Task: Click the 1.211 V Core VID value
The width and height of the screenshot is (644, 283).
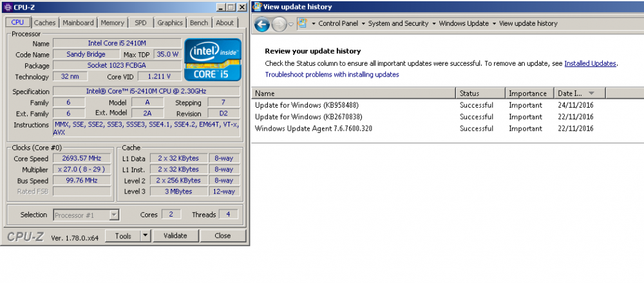Action: (x=159, y=77)
